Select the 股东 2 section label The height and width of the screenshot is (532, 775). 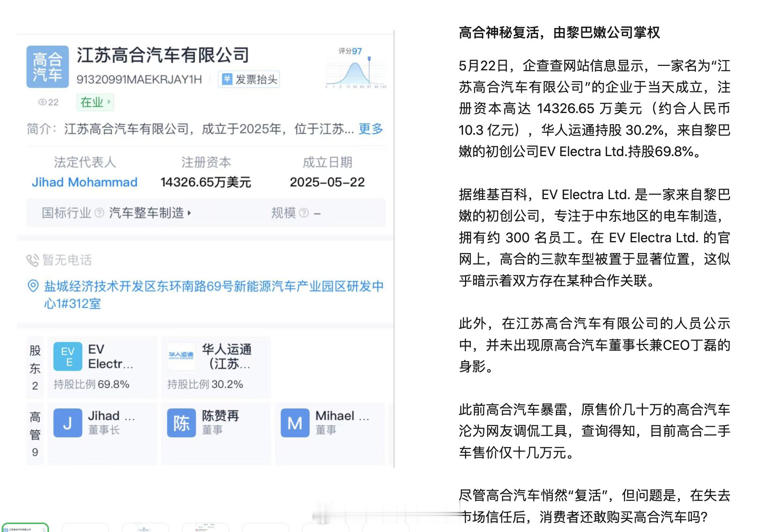click(35, 368)
